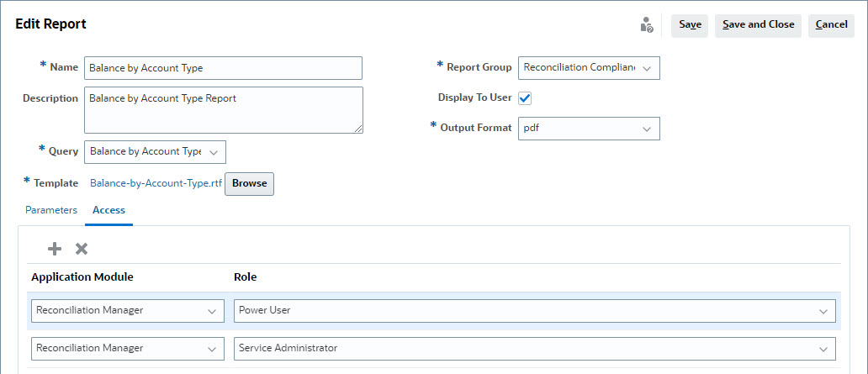This screenshot has width=868, height=374.
Task: Browse for a template file
Action: click(x=249, y=183)
